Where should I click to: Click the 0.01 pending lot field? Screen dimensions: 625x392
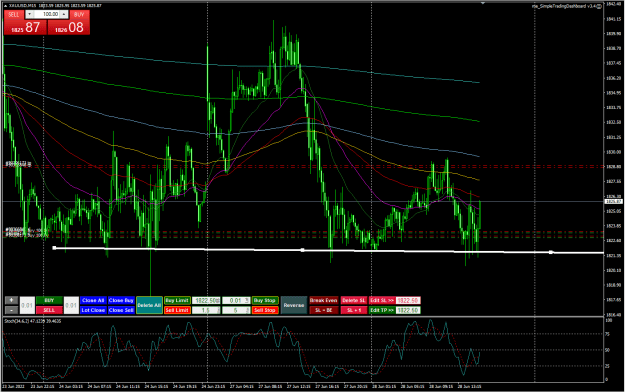point(236,300)
